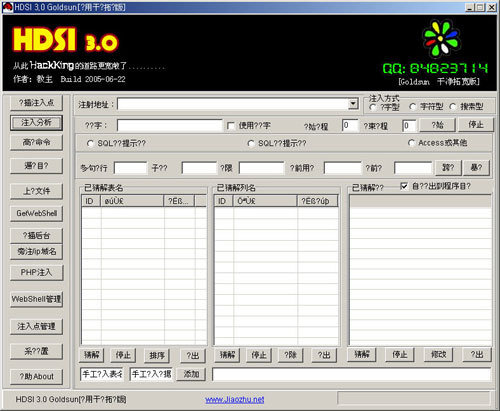The width and height of the screenshot is (500, 411).
Task: Click the manual data entry field
Action: pyautogui.click(x=151, y=374)
